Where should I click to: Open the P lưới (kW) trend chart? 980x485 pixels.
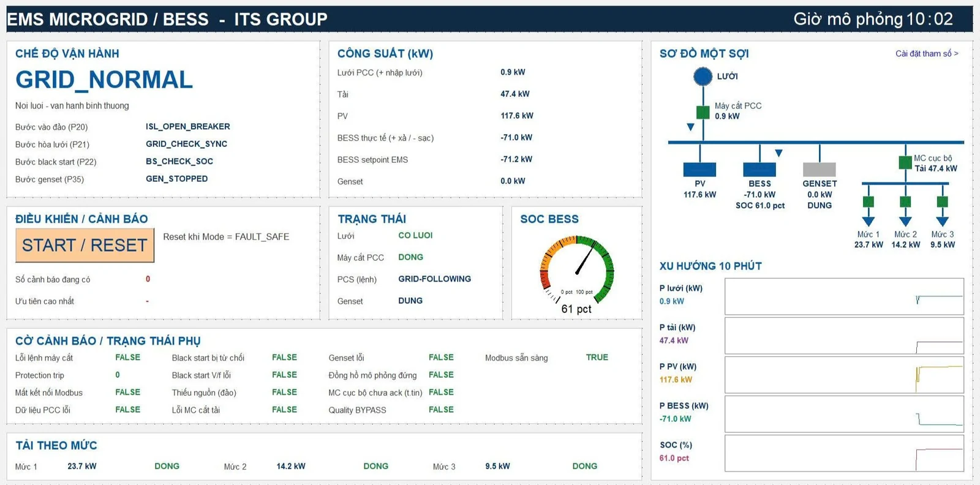844,296
